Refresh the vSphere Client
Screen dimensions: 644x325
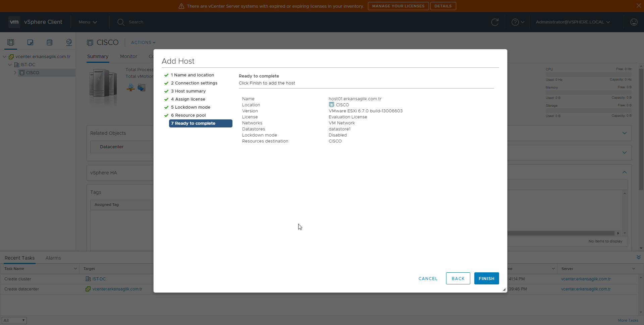(x=495, y=22)
